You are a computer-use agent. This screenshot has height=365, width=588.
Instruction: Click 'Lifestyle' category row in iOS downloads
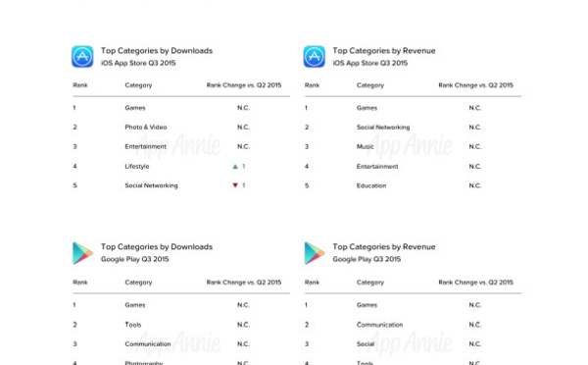pos(181,167)
